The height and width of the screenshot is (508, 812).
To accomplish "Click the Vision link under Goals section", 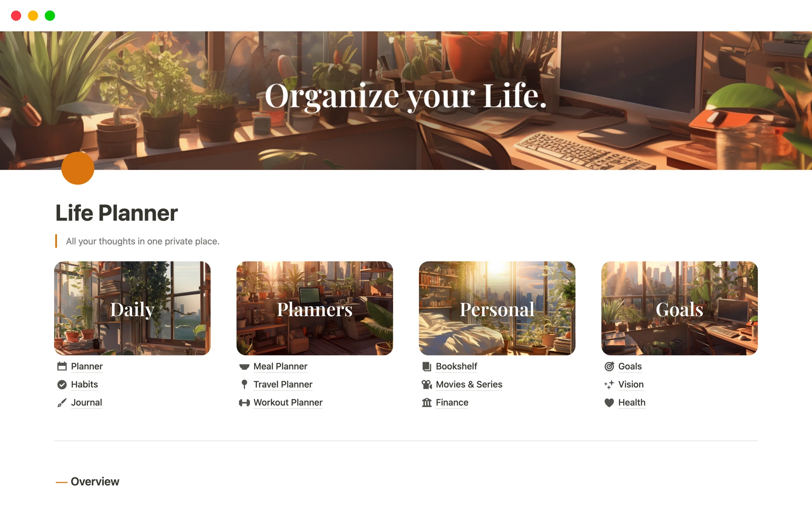I will [631, 384].
